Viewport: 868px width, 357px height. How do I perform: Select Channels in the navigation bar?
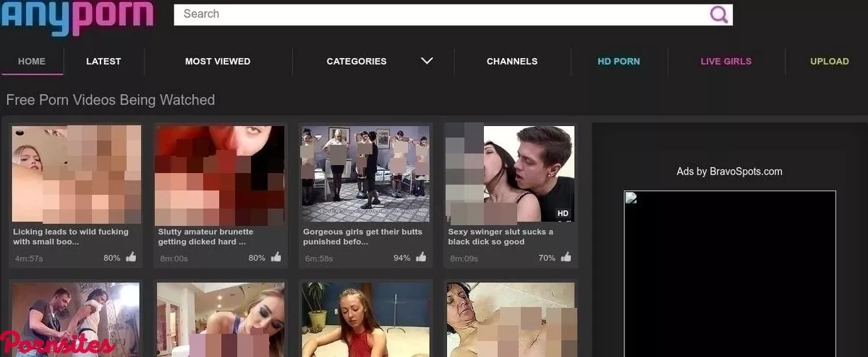coord(512,62)
